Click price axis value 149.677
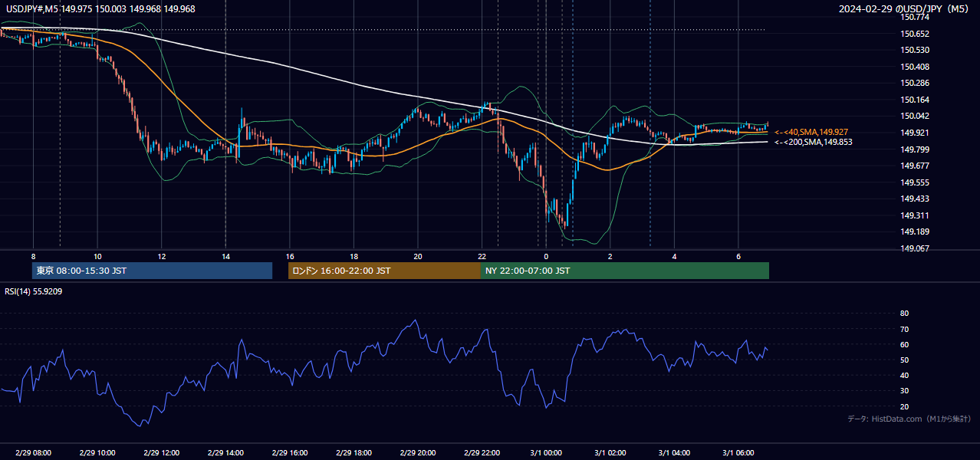This screenshot has width=980, height=460. (915, 166)
